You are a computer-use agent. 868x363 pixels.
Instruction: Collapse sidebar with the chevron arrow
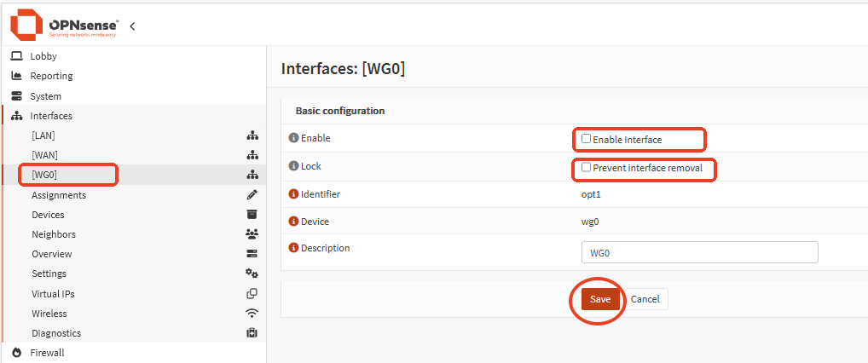(x=132, y=26)
